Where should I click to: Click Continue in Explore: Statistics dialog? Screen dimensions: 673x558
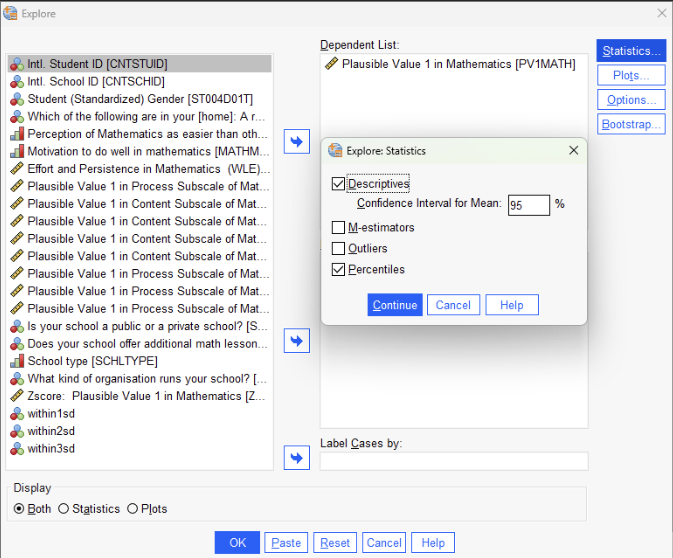[395, 305]
